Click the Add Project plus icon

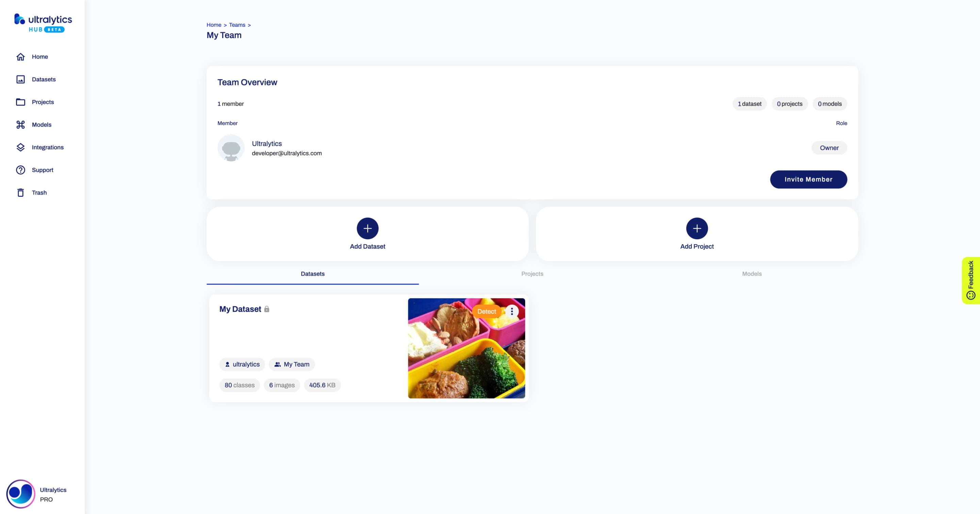697,228
